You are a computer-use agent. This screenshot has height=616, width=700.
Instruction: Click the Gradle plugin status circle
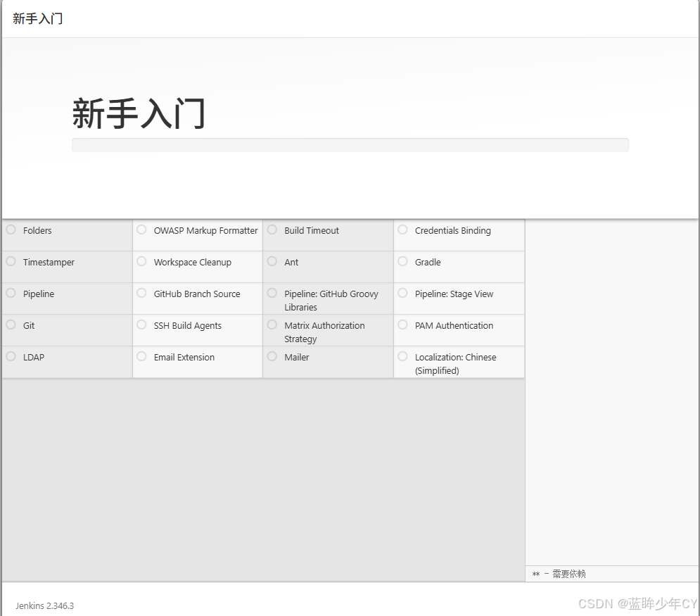pyautogui.click(x=402, y=261)
